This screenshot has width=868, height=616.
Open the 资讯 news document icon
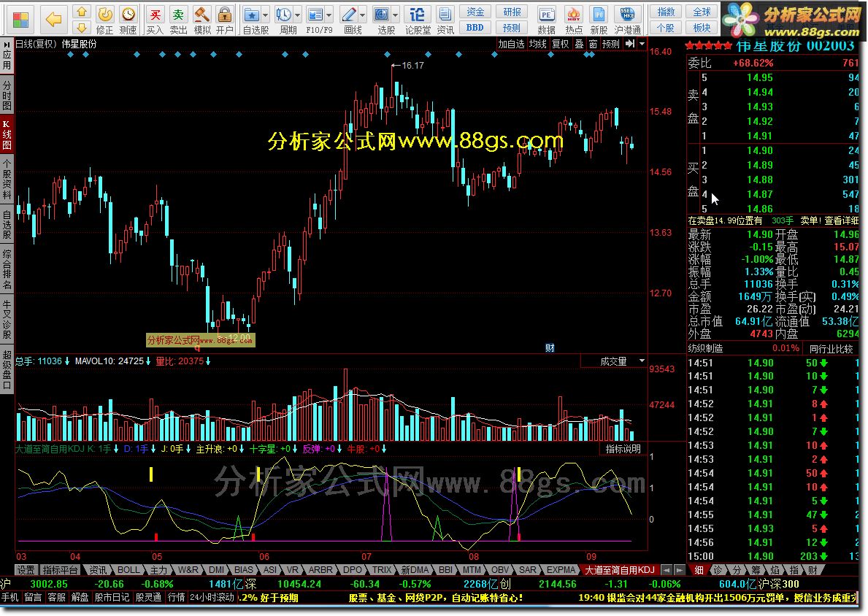[x=445, y=15]
